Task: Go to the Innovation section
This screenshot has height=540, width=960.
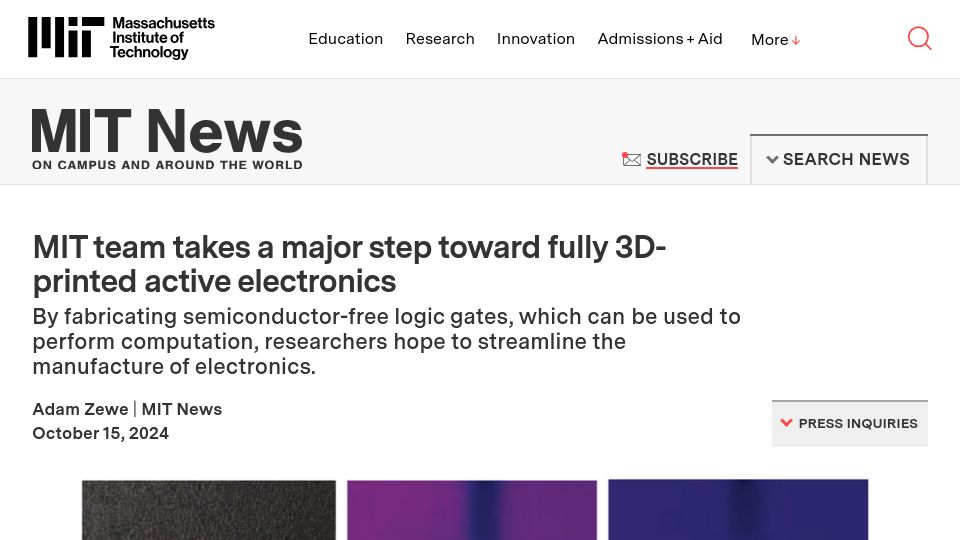Action: coord(536,39)
